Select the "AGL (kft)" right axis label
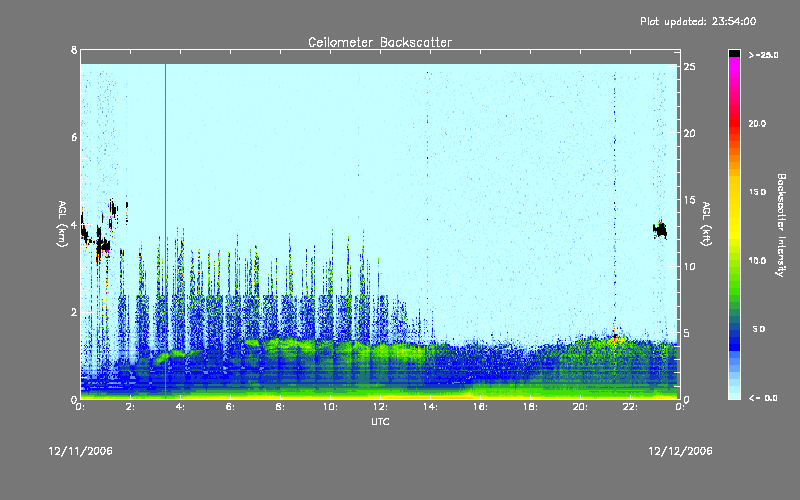The height and width of the screenshot is (500, 800). (706, 224)
